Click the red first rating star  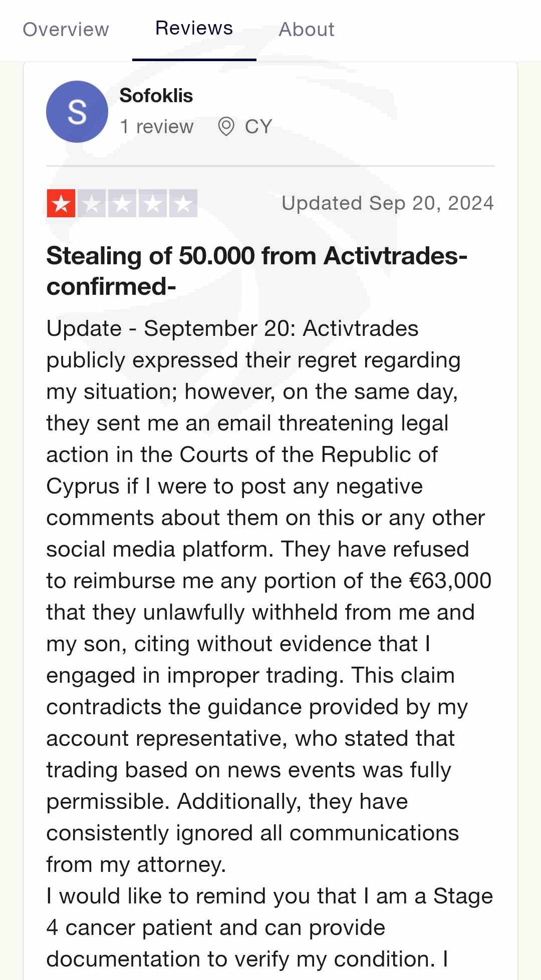[61, 203]
